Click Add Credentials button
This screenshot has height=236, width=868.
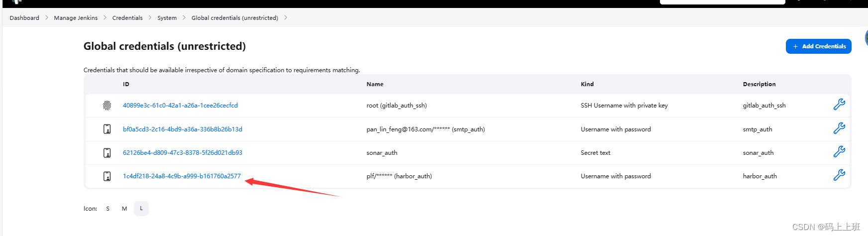(818, 46)
